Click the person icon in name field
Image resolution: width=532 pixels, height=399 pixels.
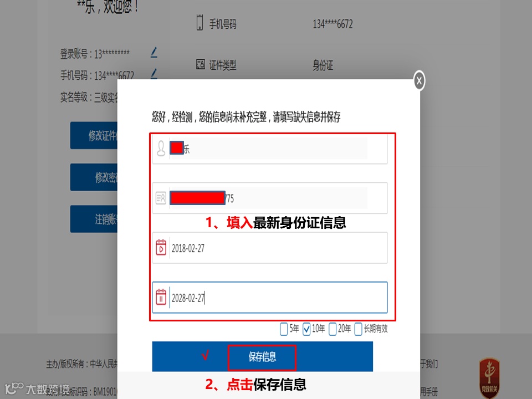pyautogui.click(x=161, y=149)
